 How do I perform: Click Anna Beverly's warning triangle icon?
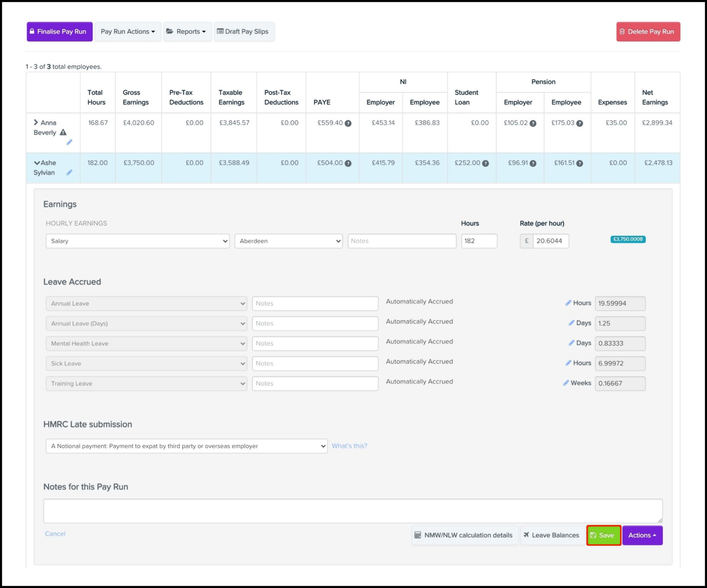click(63, 132)
